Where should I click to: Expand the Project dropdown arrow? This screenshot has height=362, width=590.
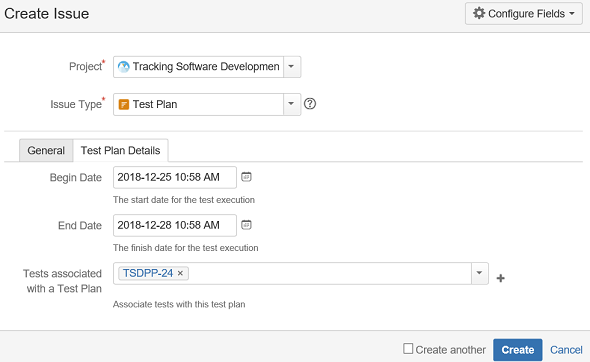point(292,67)
